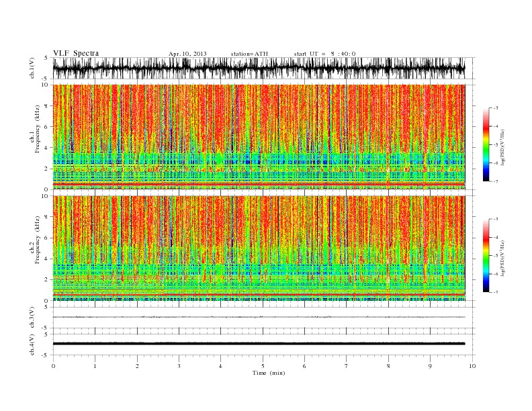
Task: Select the ch.1 "Frequency (kHz)" axis label
Action: tap(38, 129)
